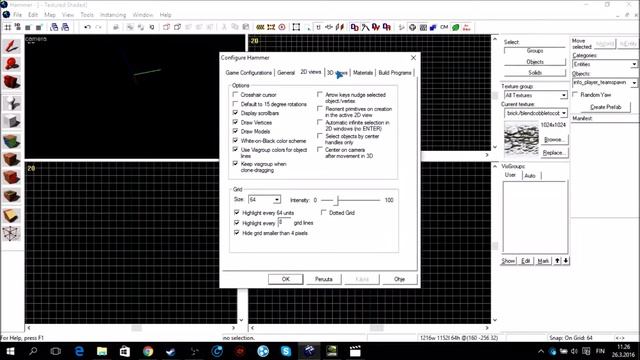Select the Clipping tool
Screen dimensions: 640x360
11,216
